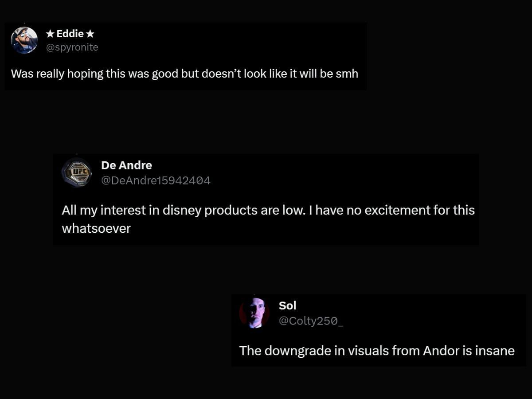Click the word "whatsoever" in De Andre's tweet
The image size is (532, 399).
96,228
